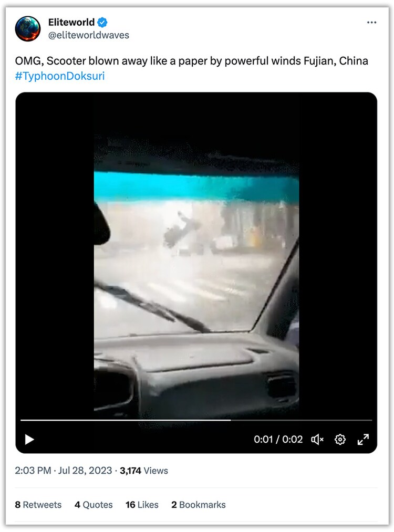Click the Eliteworld display name
This screenshot has width=394, height=532.
click(71, 22)
